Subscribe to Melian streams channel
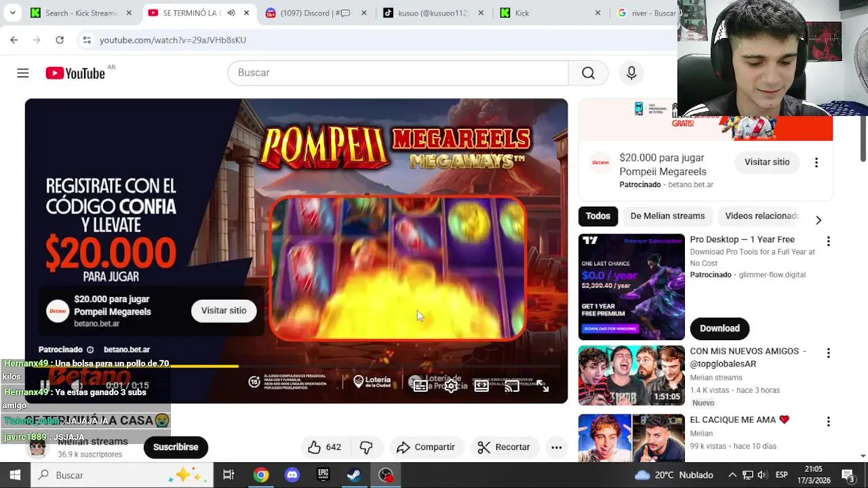 tap(176, 447)
